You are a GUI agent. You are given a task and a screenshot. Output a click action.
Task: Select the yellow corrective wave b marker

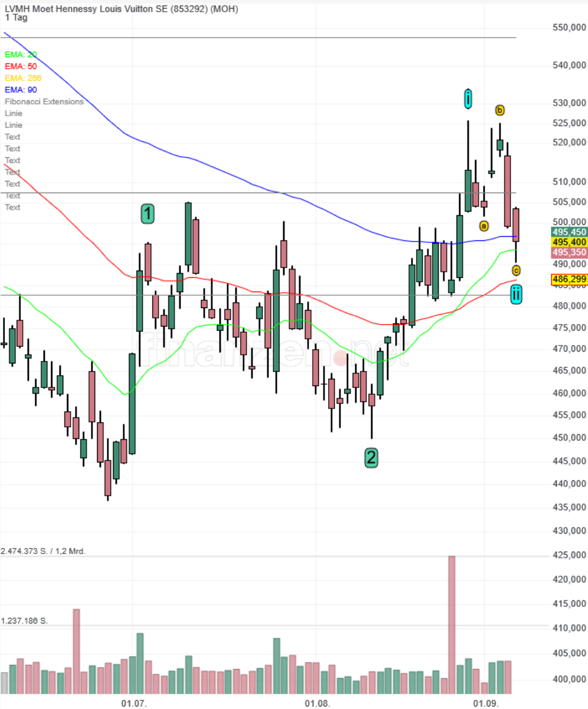point(500,110)
